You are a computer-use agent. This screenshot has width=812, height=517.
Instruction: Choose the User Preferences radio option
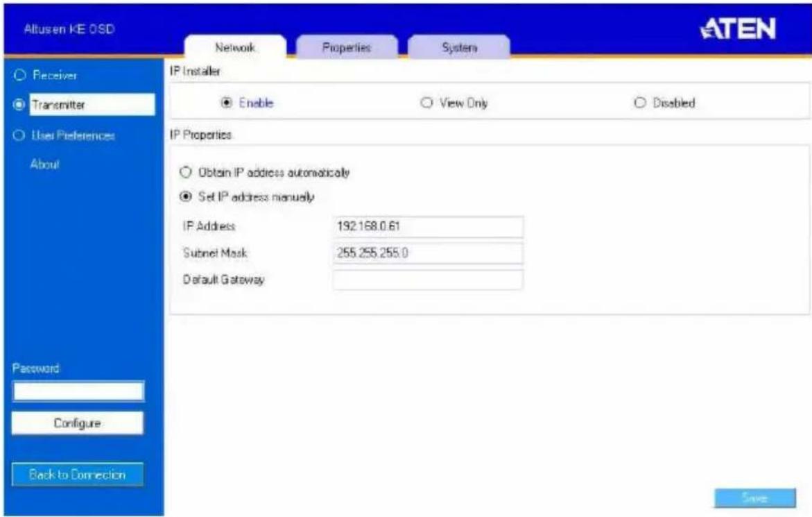(x=19, y=135)
